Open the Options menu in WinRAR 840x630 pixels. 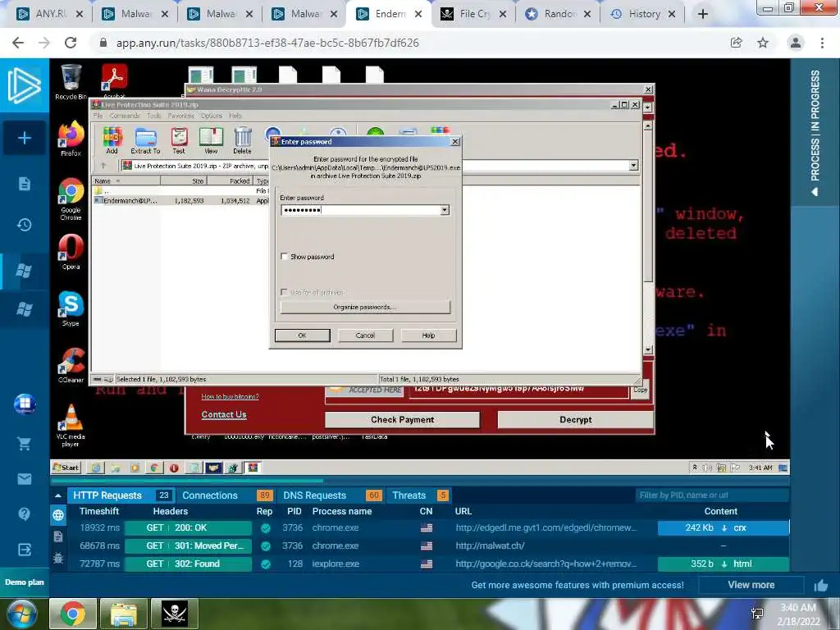tap(211, 116)
